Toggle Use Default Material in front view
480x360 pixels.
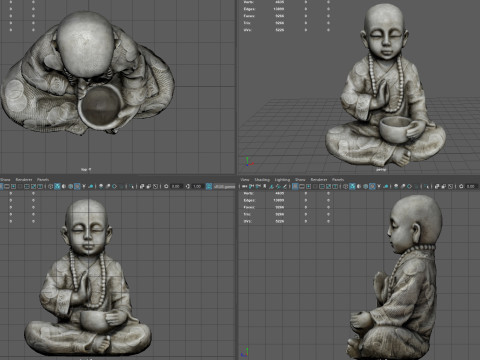(x=64, y=186)
